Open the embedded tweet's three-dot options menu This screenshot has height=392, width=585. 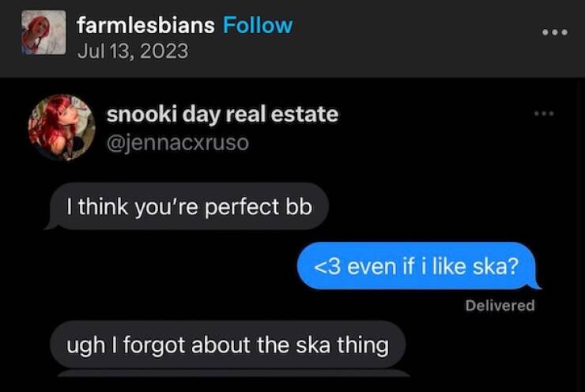pyautogui.click(x=544, y=113)
